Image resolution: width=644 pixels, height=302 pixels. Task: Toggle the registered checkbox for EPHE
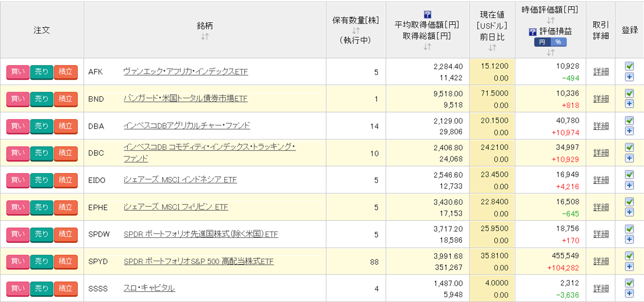[x=629, y=202]
